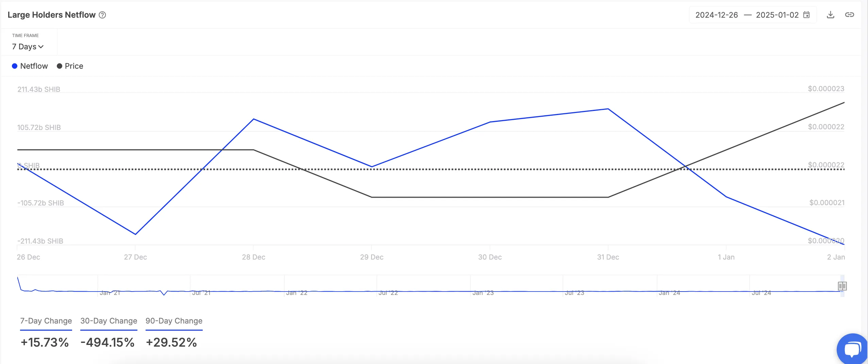Toggle the Netflow series legend
The height and width of the screenshot is (364, 868).
34,66
